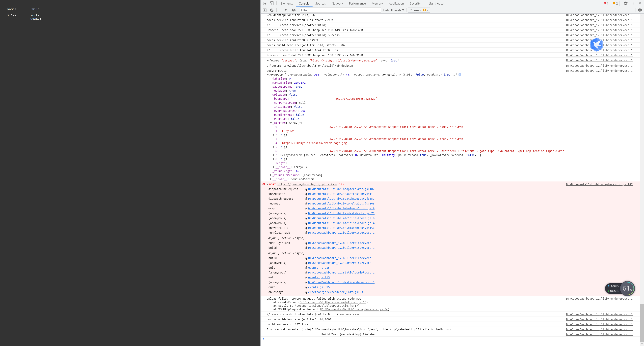Open DevTools main settings gear
This screenshot has height=346, width=644.
(x=626, y=3)
